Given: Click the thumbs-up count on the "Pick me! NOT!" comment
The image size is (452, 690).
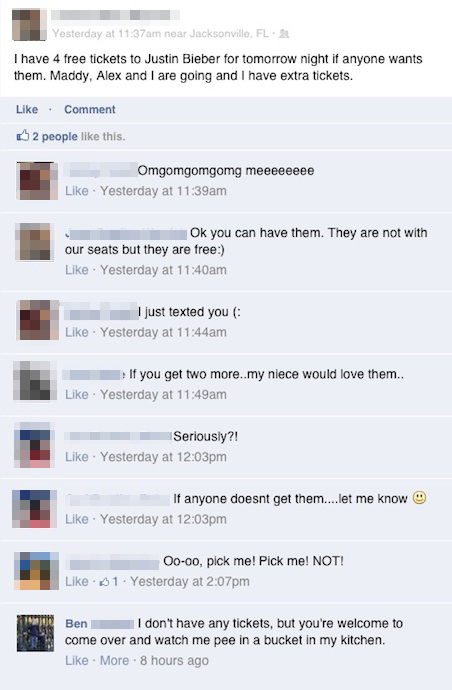Looking at the screenshot, I should click(109, 582).
